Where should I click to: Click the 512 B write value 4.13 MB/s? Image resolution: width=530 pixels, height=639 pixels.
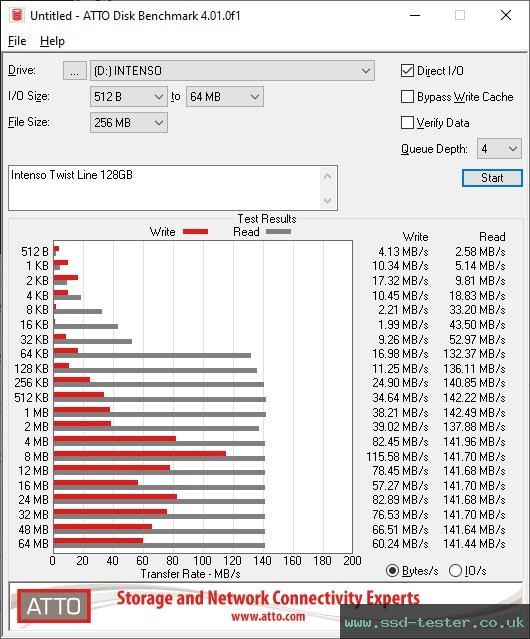click(x=403, y=251)
